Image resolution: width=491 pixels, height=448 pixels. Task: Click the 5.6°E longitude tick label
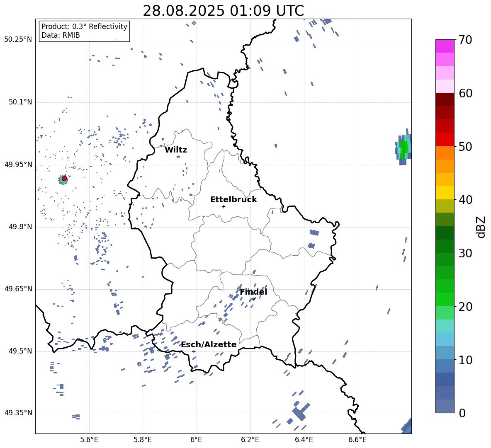[89, 440]
